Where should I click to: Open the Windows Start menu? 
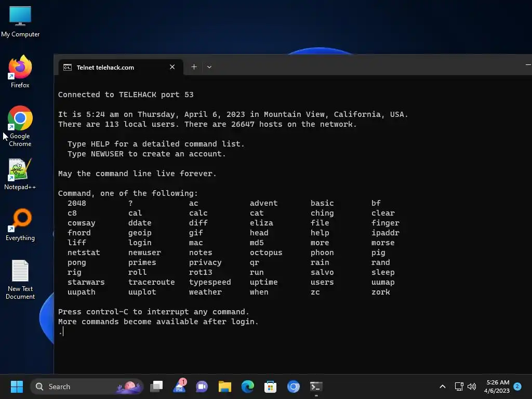17,387
